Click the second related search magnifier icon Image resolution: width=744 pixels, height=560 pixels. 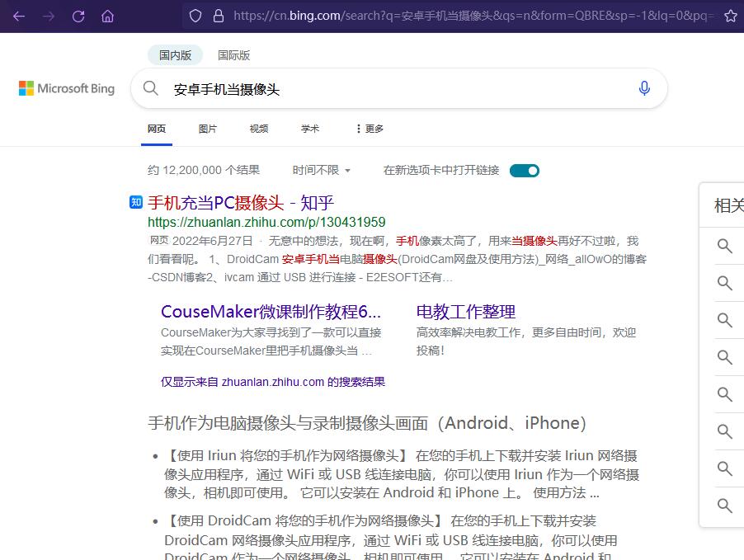pos(724,283)
